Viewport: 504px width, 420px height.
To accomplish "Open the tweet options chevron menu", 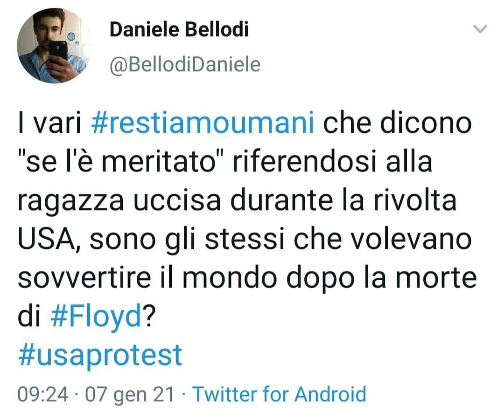I will pos(480,29).
